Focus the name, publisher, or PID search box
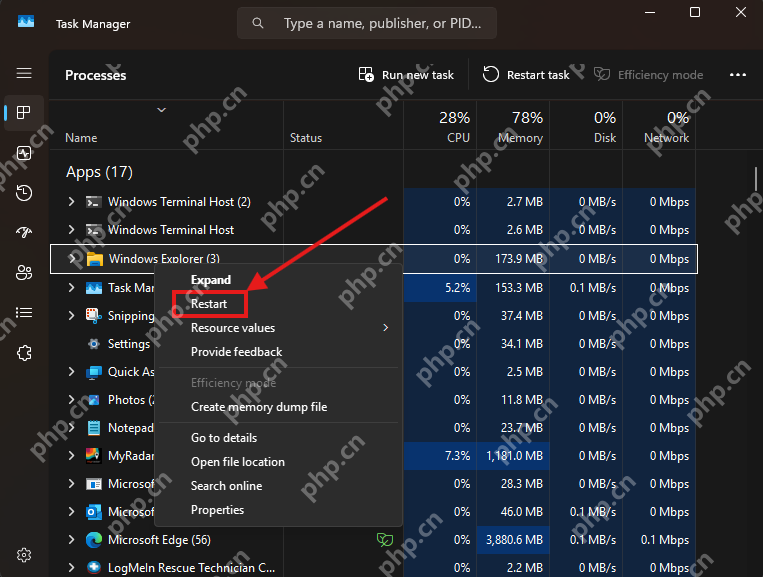 click(366, 23)
